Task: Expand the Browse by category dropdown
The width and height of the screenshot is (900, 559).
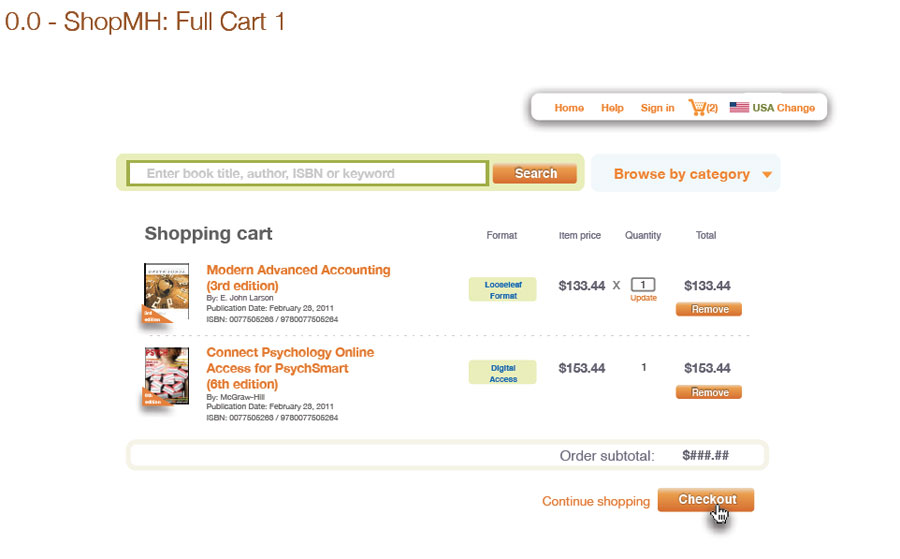Action: coord(682,174)
